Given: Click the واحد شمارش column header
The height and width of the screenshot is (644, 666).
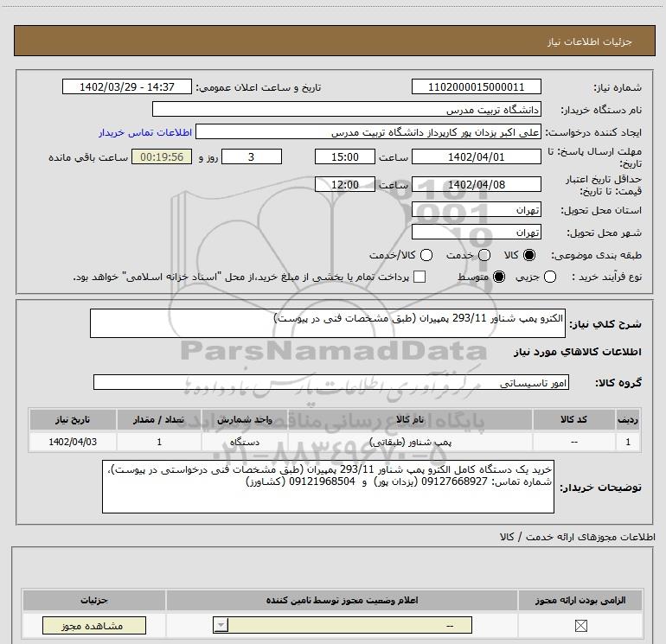Looking at the screenshot, I should point(245,419).
